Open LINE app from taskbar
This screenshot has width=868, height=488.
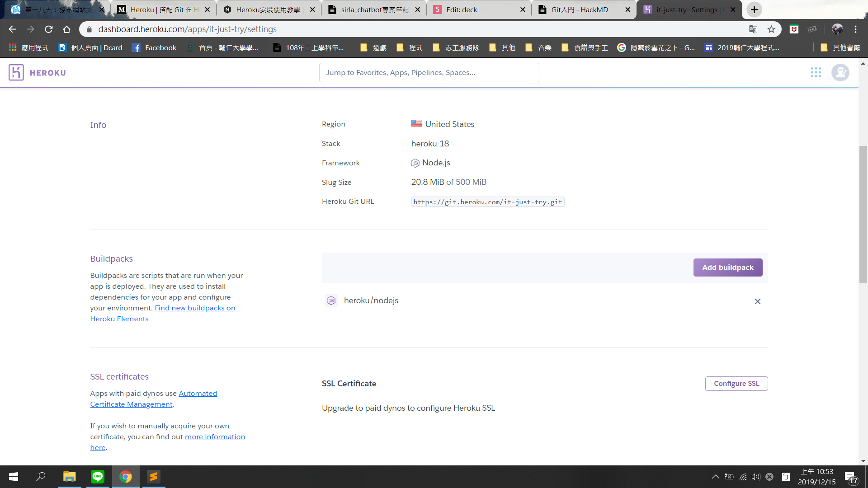[x=98, y=477]
